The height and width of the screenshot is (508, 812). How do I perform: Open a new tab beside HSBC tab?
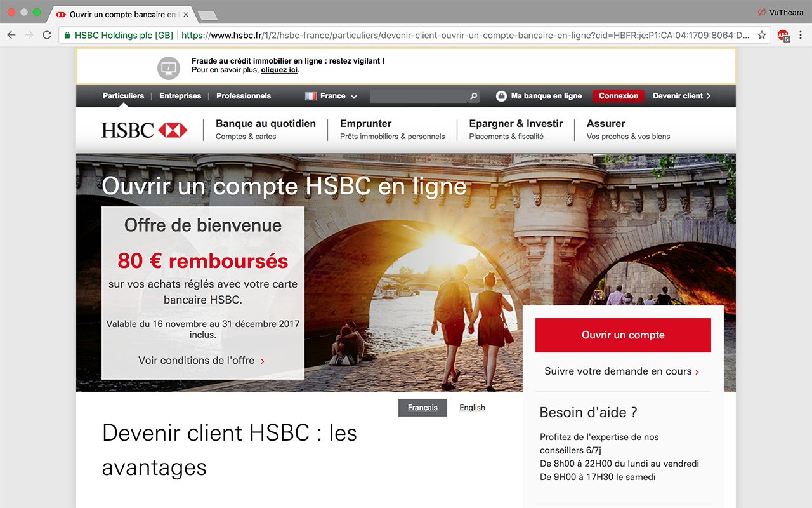click(x=207, y=15)
